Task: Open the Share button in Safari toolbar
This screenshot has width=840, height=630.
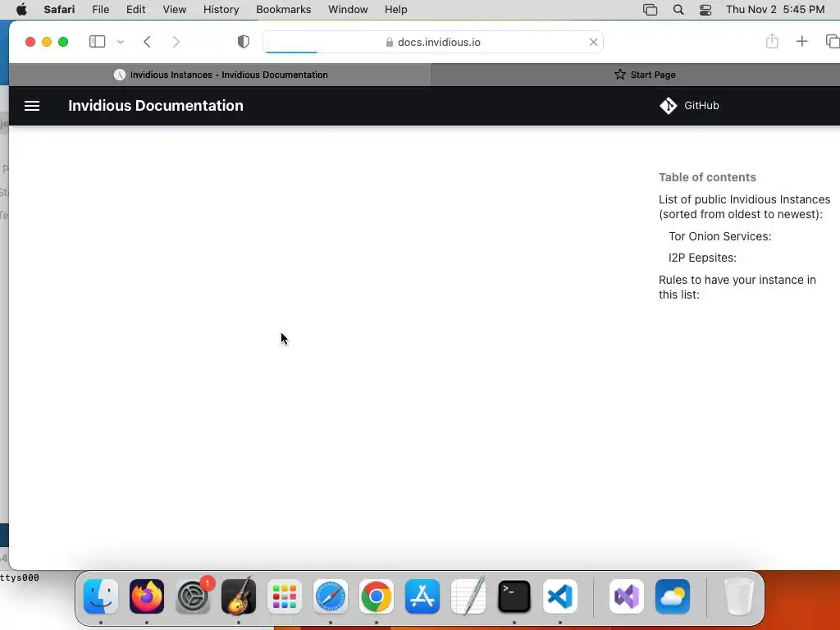Action: pos(771,41)
